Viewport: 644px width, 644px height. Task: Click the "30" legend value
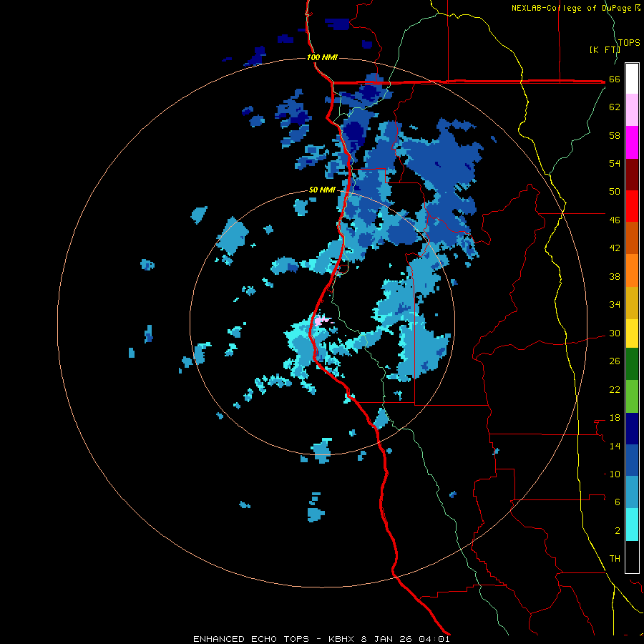coord(615,333)
